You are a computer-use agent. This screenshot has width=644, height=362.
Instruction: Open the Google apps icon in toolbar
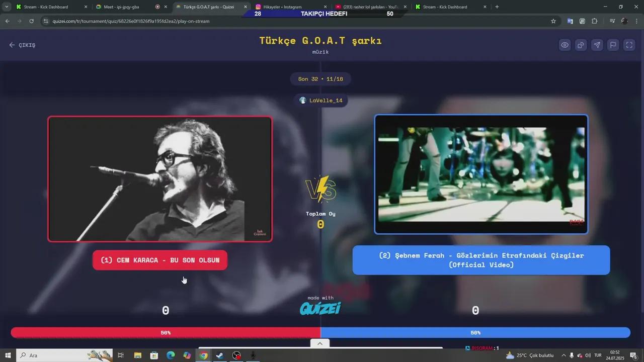click(582, 22)
